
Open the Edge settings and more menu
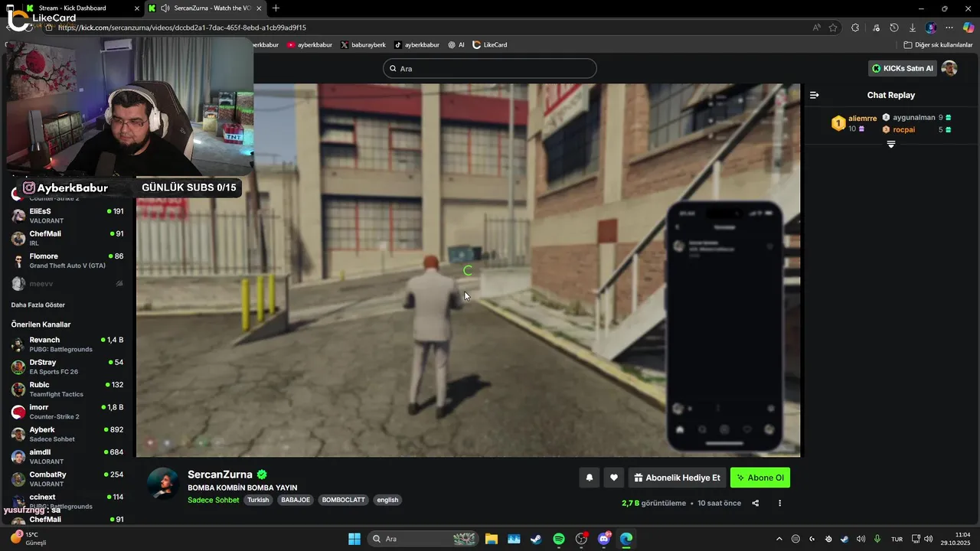(949, 28)
